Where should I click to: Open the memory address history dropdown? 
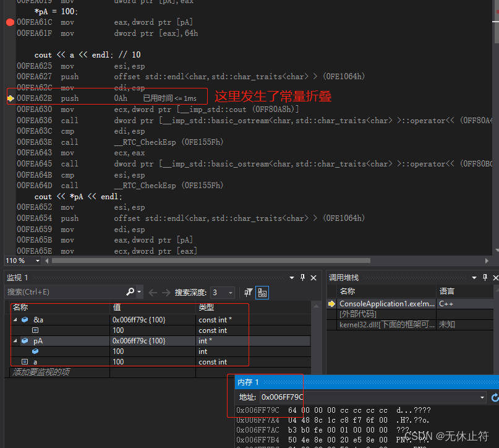click(x=482, y=397)
